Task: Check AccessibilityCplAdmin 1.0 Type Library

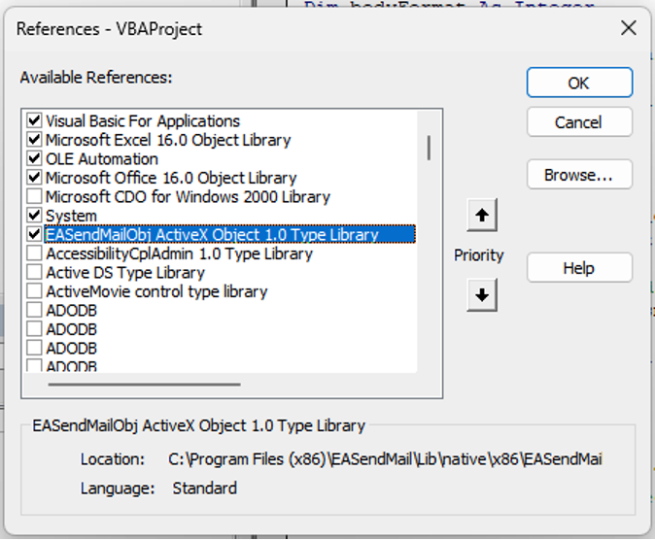Action: (x=35, y=254)
